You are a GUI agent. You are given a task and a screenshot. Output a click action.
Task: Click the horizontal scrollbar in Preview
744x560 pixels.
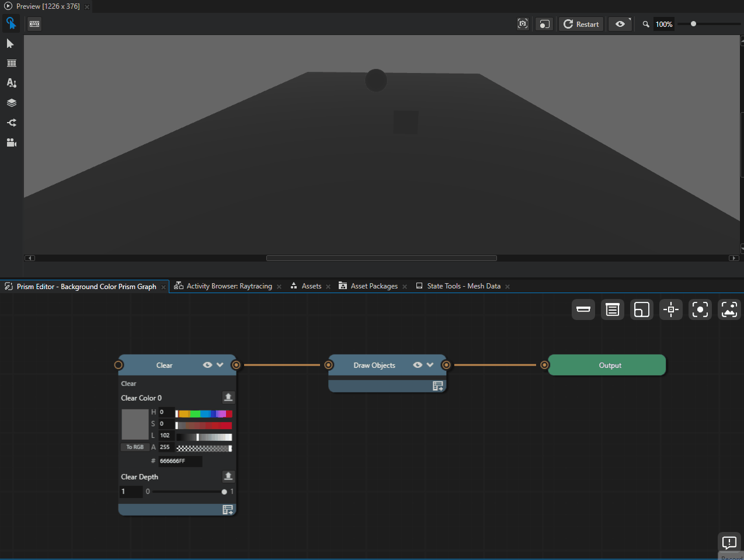point(381,258)
